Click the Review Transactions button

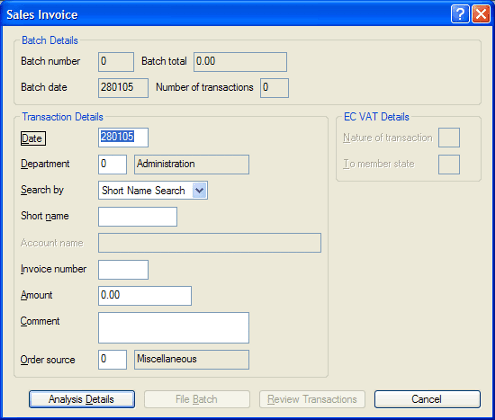coord(312,399)
